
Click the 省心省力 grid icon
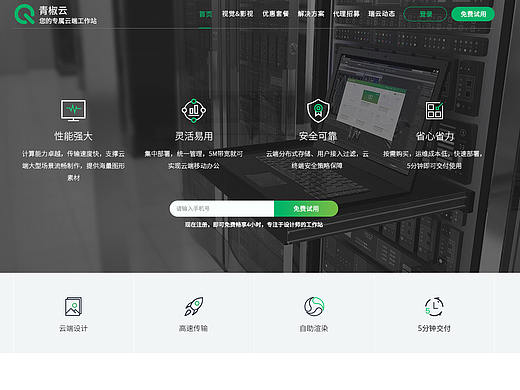point(434,110)
